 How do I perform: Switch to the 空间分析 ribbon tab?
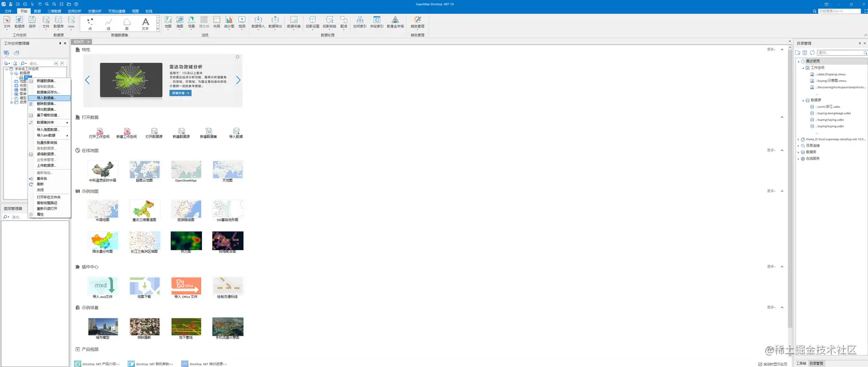(x=75, y=11)
